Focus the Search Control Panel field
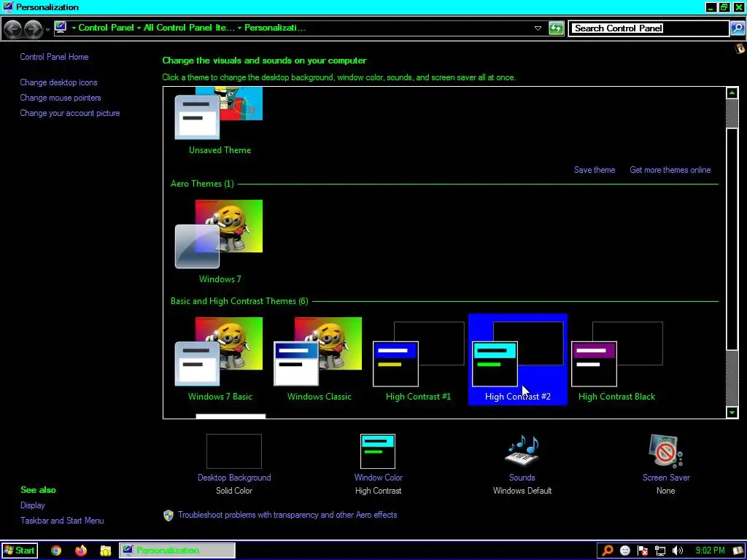Image resolution: width=747 pixels, height=560 pixels. pyautogui.click(x=649, y=28)
